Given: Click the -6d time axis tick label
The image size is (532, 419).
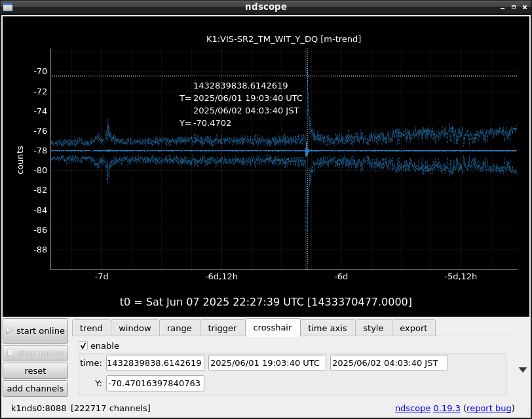Looking at the screenshot, I should [341, 277].
